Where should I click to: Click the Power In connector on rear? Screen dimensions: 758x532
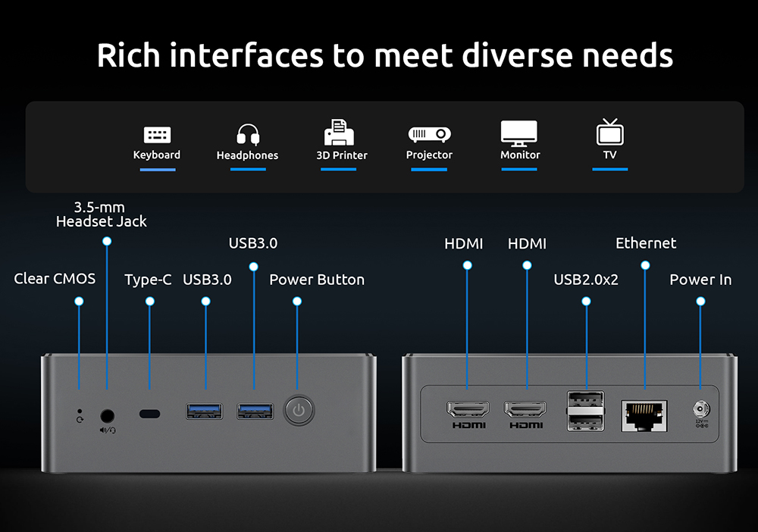(700, 410)
